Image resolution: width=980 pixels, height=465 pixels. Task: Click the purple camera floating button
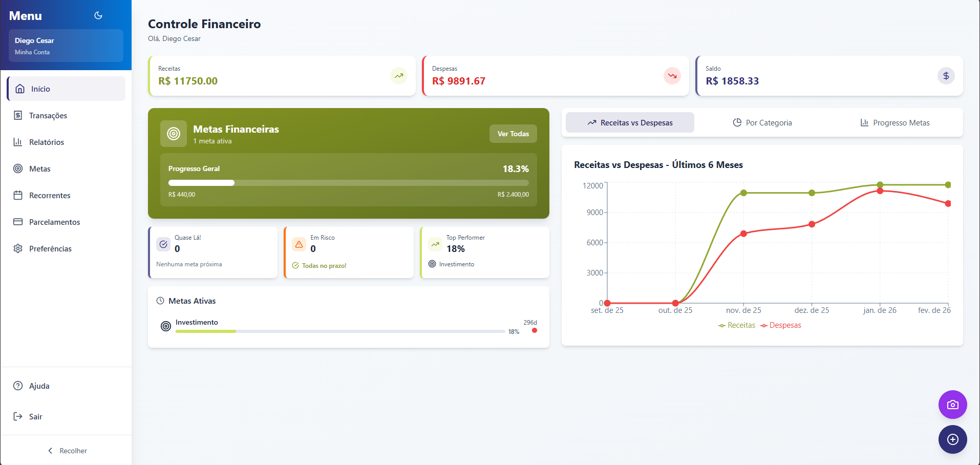(x=952, y=405)
